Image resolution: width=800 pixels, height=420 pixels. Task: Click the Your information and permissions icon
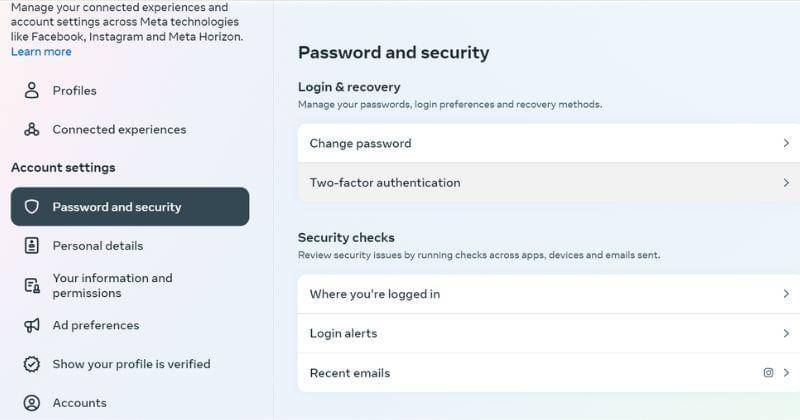coord(32,286)
